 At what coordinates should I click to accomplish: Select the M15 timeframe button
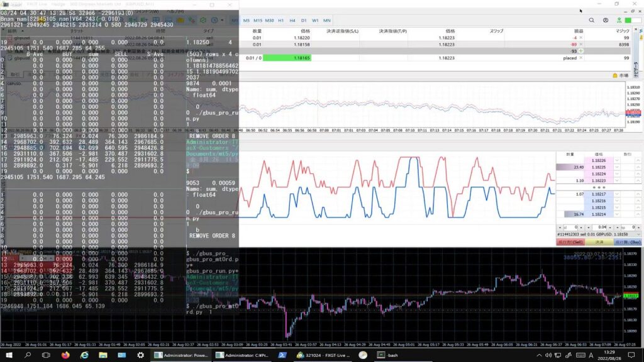click(257, 21)
